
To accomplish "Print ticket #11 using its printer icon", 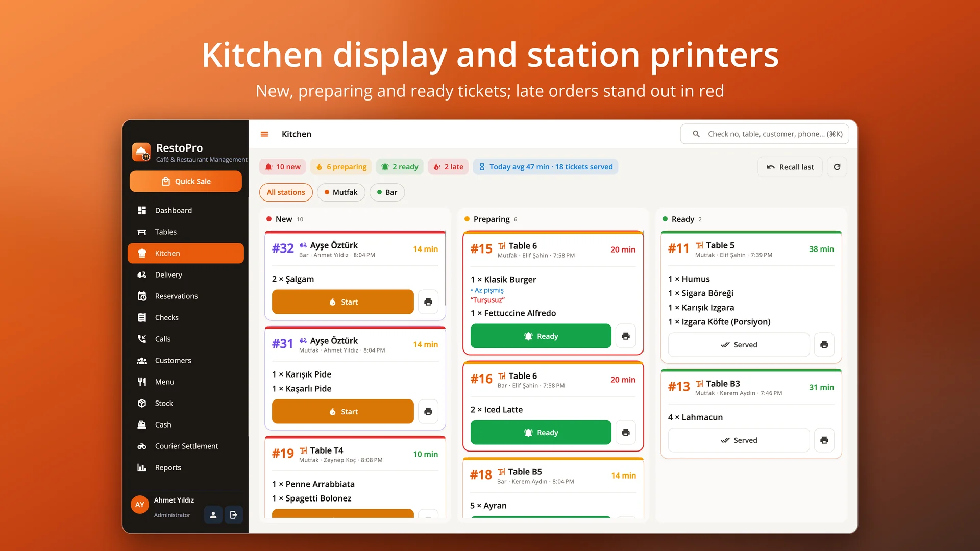I will [x=824, y=345].
